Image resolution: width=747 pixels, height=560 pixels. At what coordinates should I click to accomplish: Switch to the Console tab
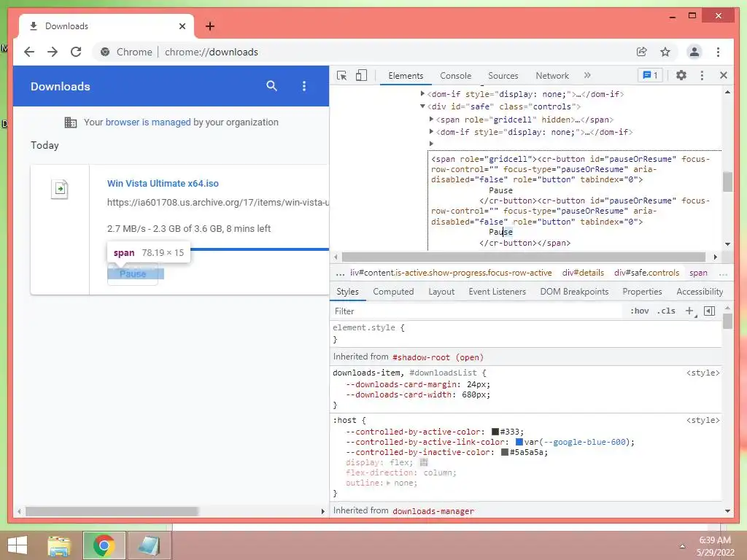point(455,76)
